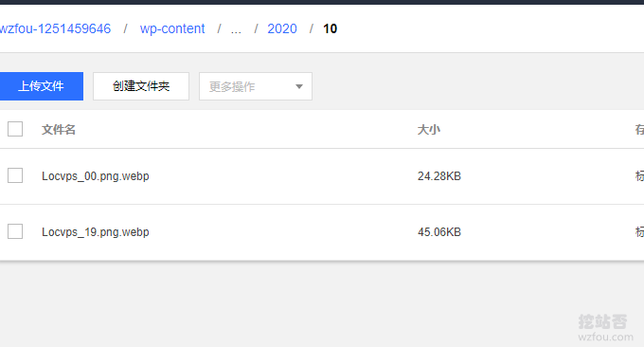
Task: Toggle the select-all checkbox in the header
Action: pos(15,129)
